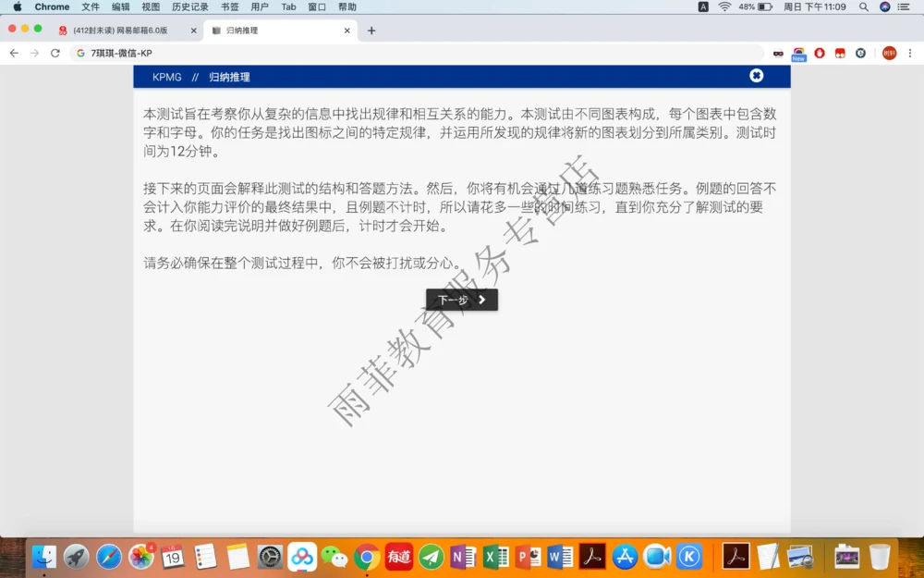924x578 pixels.
Task: Open the Chrome three-dot menu
Action: 911,53
